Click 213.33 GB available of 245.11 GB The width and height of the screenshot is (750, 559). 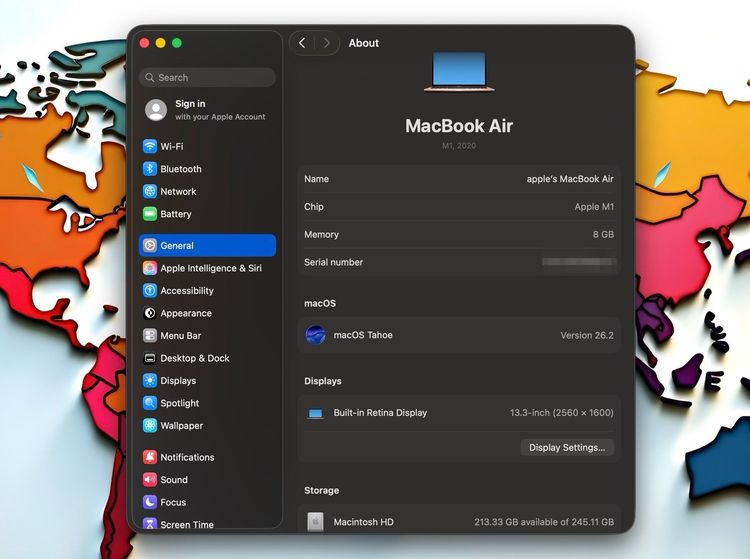coord(544,522)
